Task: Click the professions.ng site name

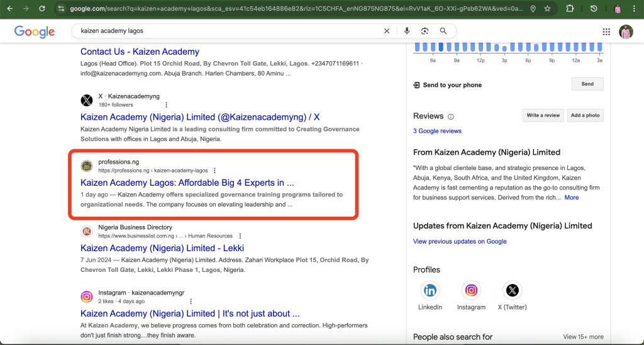Action: point(119,162)
